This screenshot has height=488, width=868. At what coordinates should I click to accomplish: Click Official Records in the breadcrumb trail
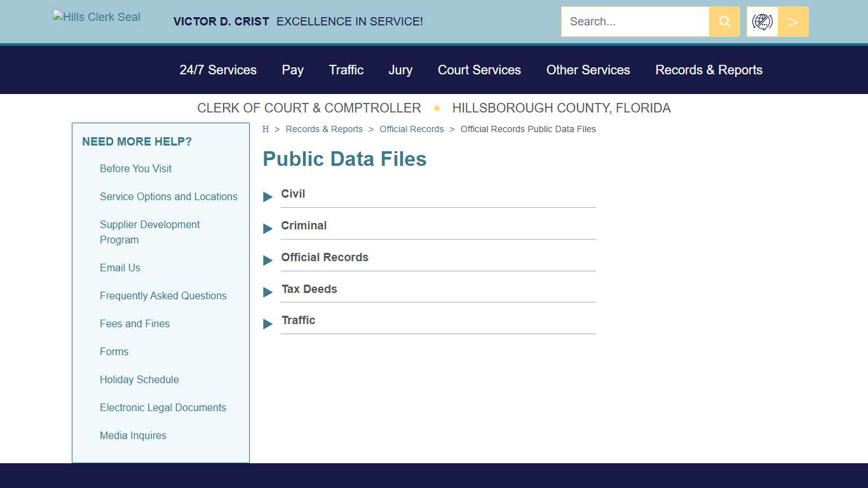411,129
